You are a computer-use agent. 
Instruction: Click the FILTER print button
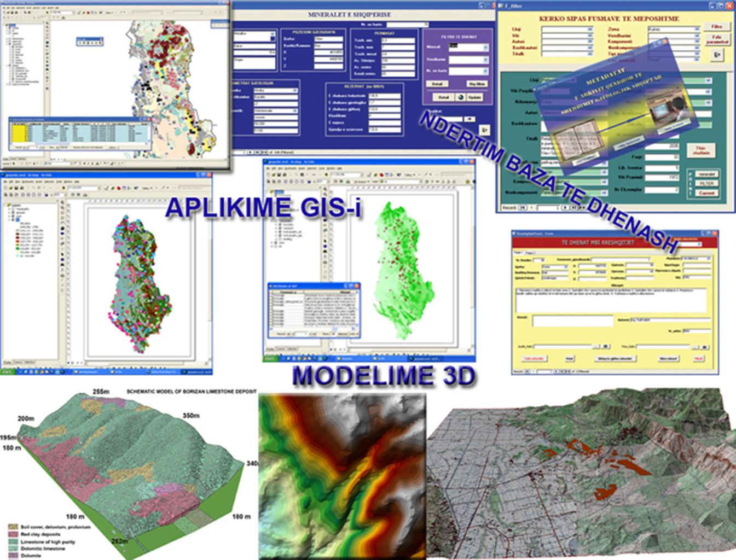tap(706, 184)
